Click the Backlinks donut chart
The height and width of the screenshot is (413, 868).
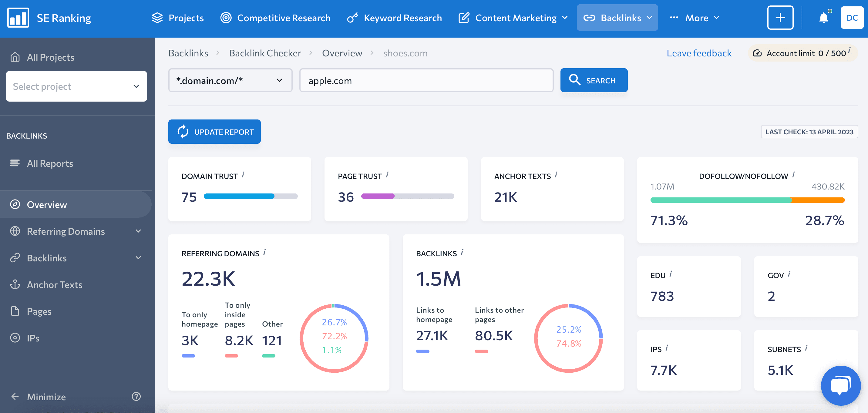click(x=568, y=338)
